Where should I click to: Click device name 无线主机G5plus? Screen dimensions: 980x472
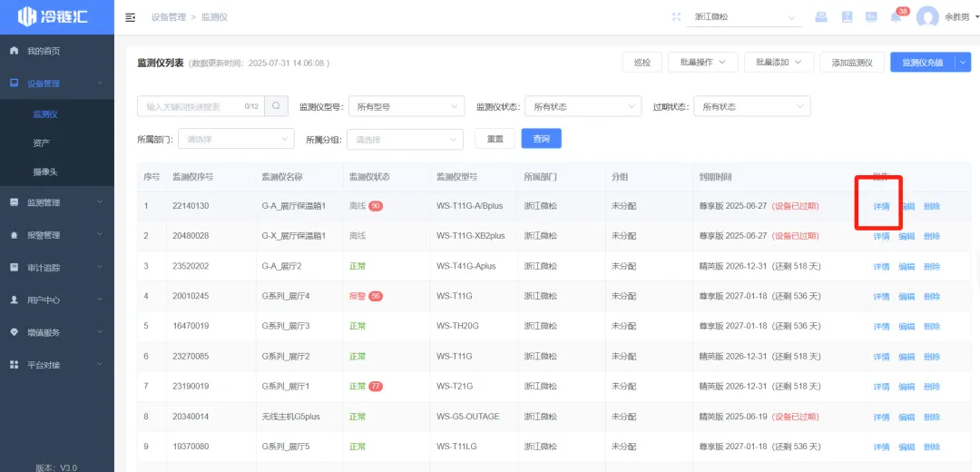click(290, 417)
